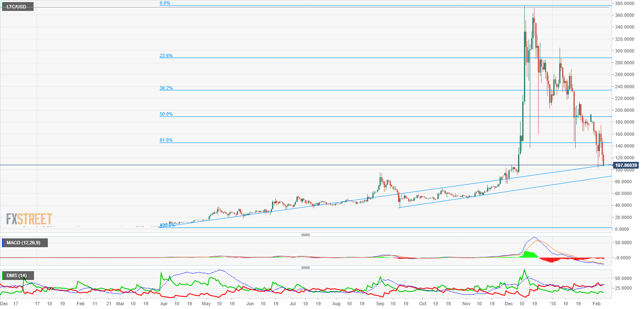Click the Apr label on date axis
This screenshot has height=309, width=644.
point(164,303)
